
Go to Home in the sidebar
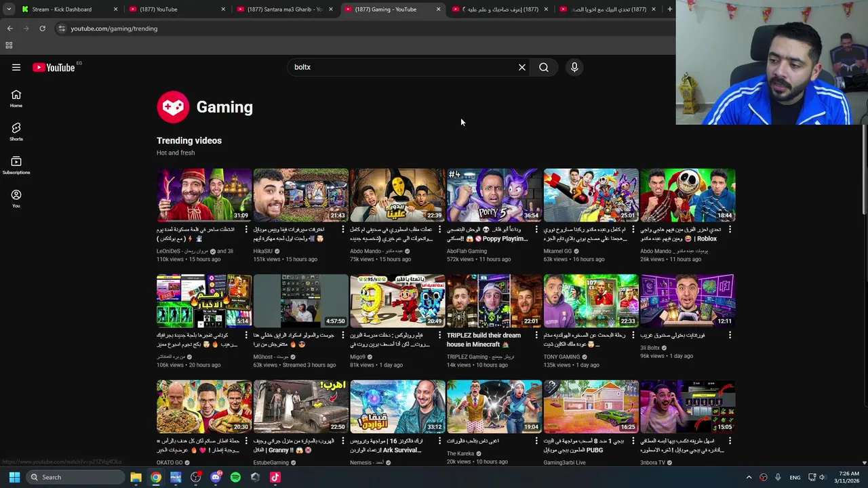(16, 98)
